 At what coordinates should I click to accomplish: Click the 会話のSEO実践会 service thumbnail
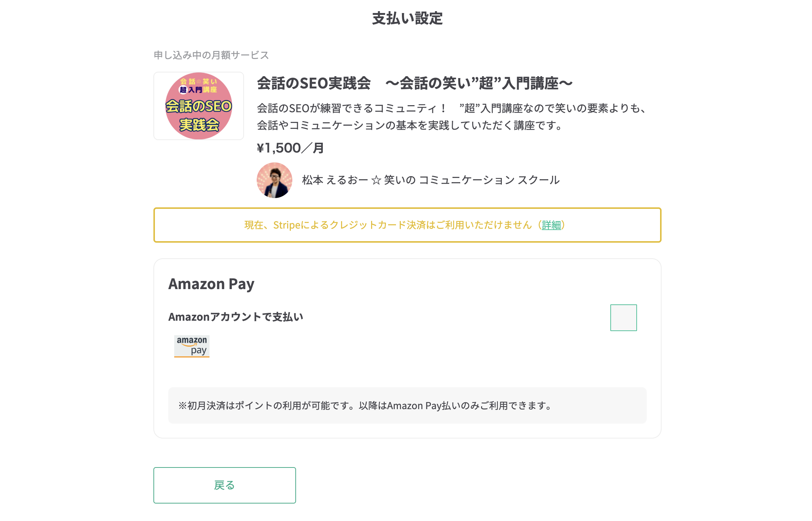(199, 106)
